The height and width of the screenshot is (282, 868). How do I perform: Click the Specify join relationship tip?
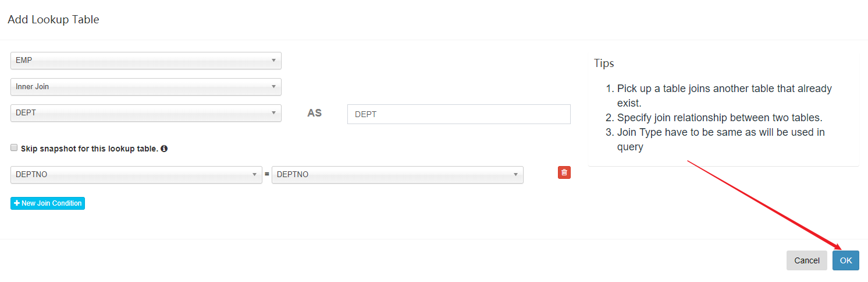[719, 118]
